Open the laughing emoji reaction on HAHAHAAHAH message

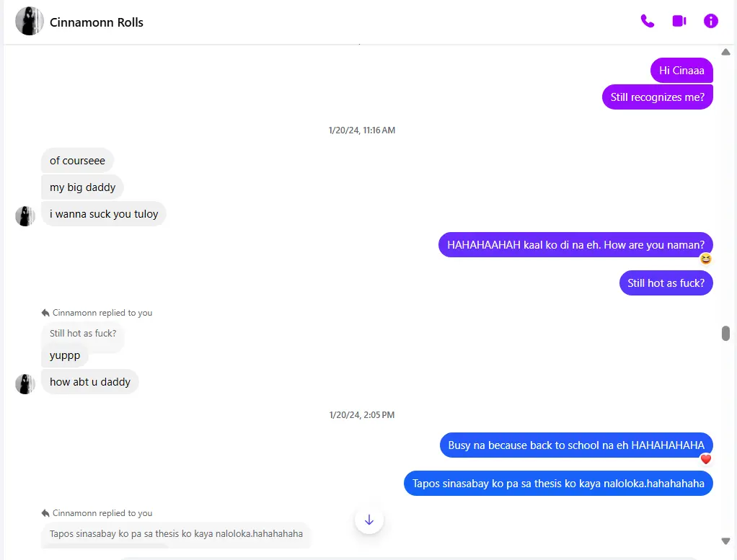[x=705, y=259]
